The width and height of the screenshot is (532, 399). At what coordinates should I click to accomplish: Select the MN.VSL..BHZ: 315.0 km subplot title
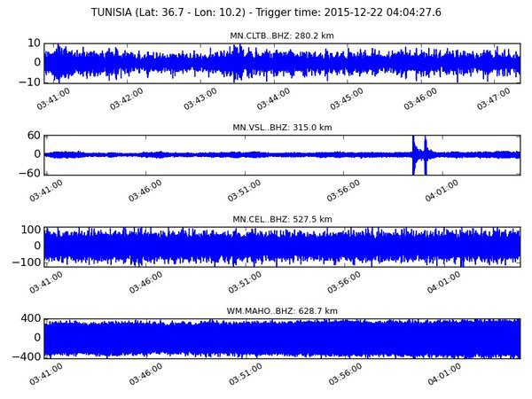[282, 128]
